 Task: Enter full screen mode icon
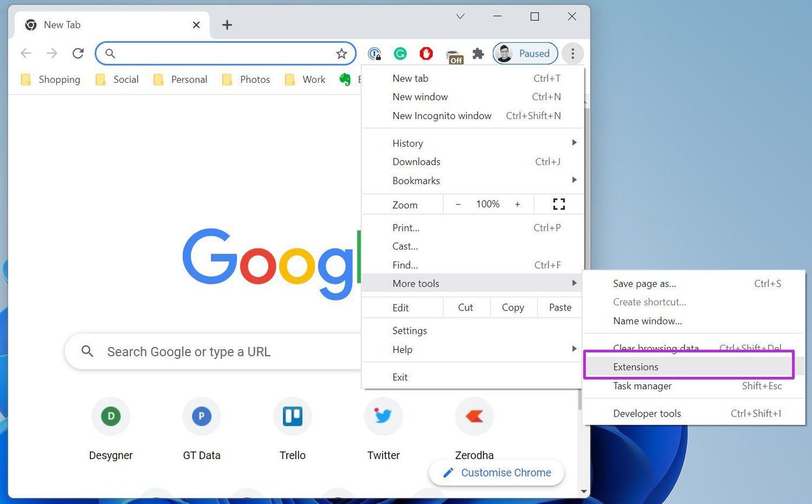click(559, 204)
